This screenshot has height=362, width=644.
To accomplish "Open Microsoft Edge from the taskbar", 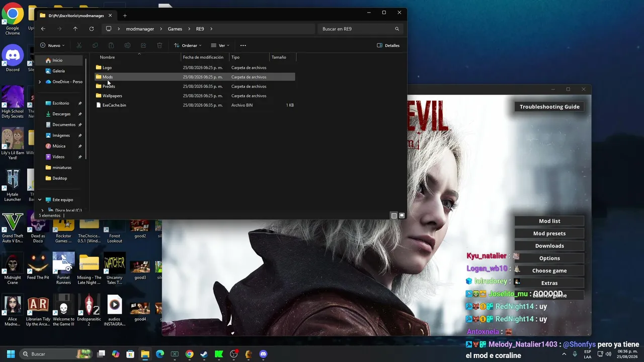I will [160, 354].
